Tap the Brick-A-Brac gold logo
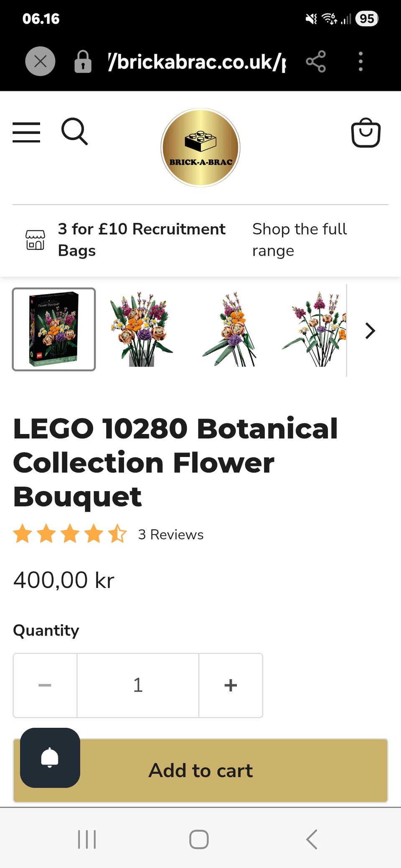401x868 pixels. pos(200,147)
